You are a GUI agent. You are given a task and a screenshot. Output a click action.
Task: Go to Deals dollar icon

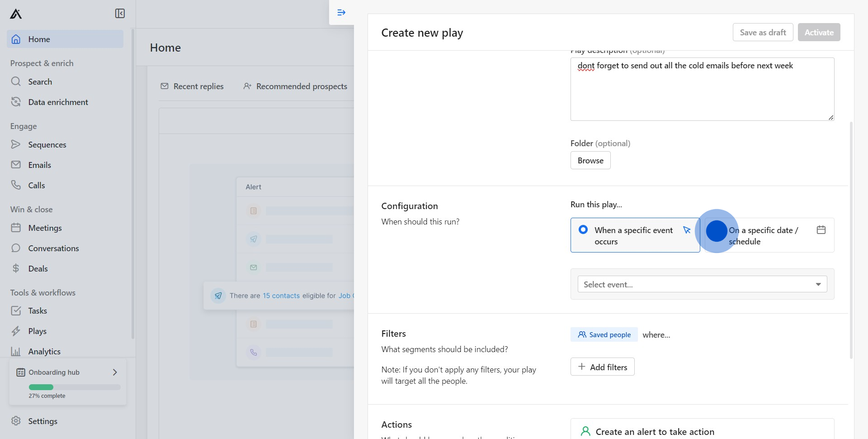16,268
